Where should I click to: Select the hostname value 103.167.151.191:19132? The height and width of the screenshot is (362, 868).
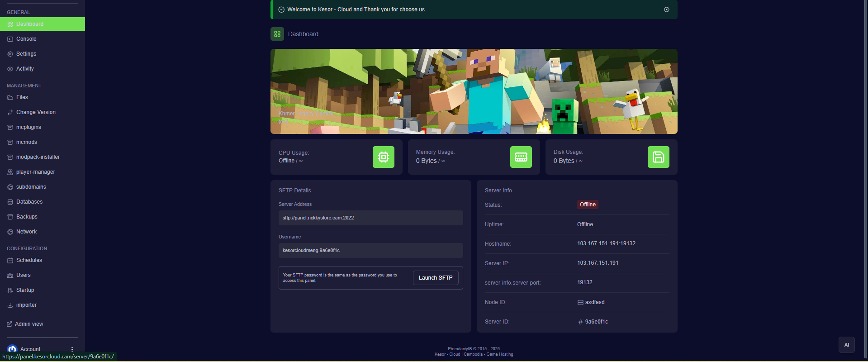pyautogui.click(x=606, y=243)
